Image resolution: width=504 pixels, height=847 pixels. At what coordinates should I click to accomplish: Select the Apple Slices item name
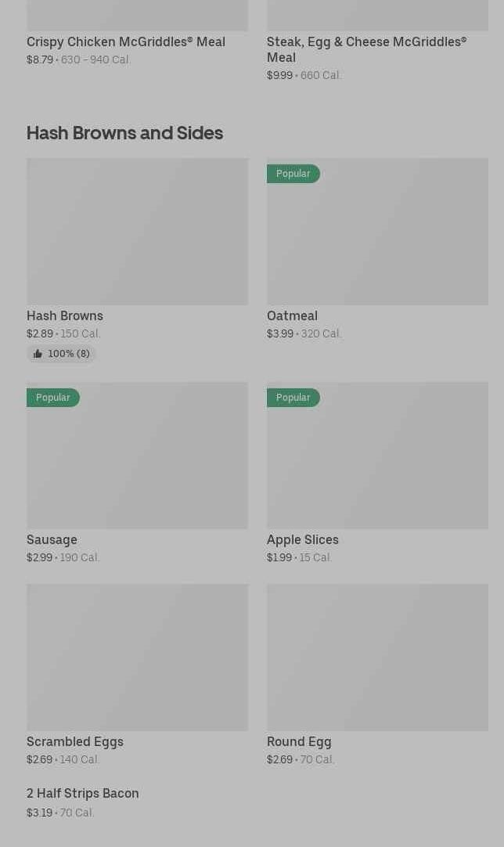coord(303,539)
